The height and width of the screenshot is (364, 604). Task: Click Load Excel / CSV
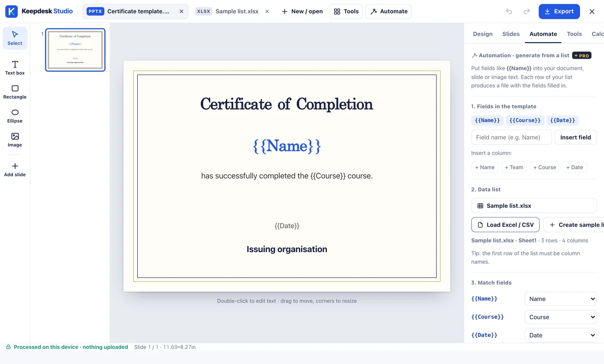point(505,225)
